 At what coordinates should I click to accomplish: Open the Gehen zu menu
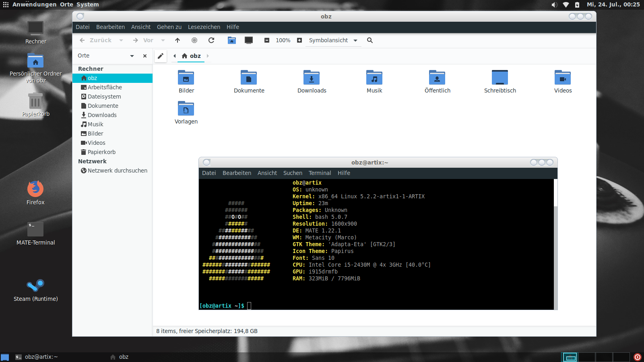(169, 27)
